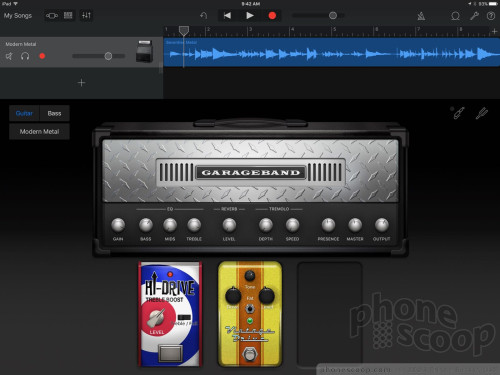Image resolution: width=500 pixels, height=375 pixels.
Task: Open the browser view icon
Action: (x=52, y=16)
